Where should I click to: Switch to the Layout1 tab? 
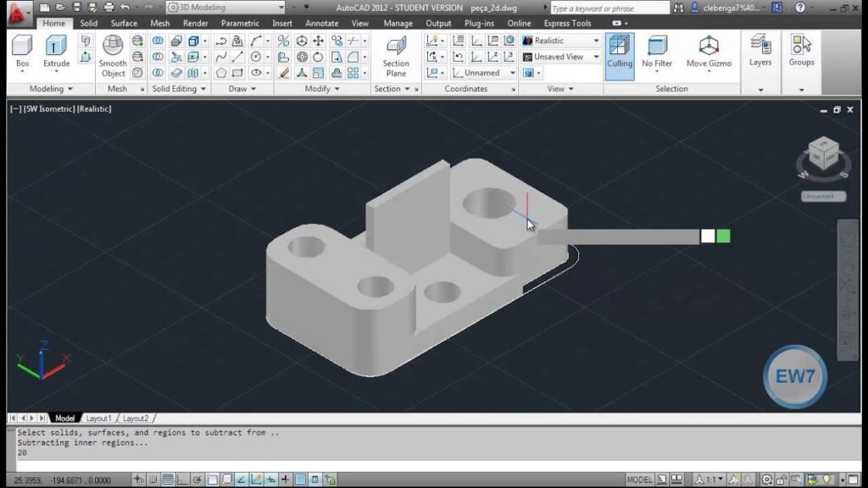point(98,419)
